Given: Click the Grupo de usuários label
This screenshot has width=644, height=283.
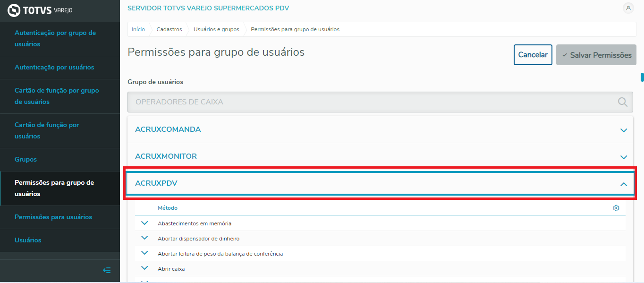Looking at the screenshot, I should click(x=155, y=82).
